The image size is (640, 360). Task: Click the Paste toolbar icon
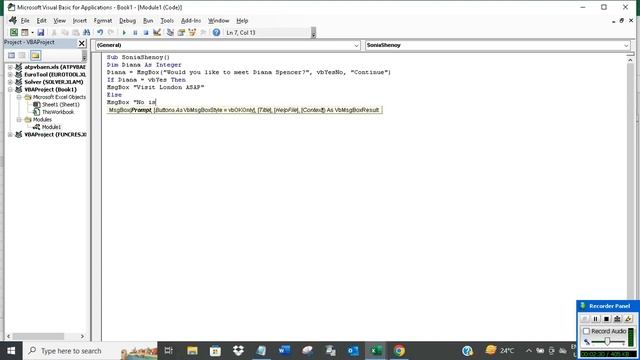pyautogui.click(x=76, y=32)
